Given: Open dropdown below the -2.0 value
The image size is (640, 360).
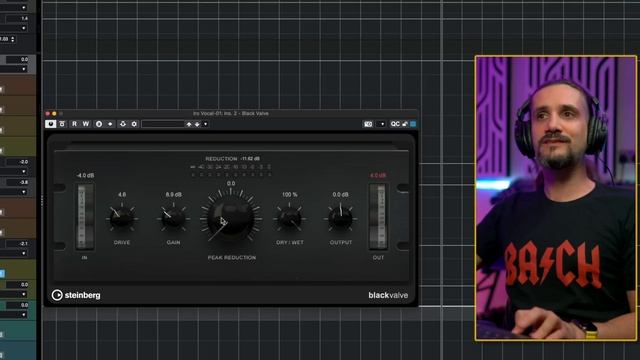Looking at the screenshot, I should point(23,172).
